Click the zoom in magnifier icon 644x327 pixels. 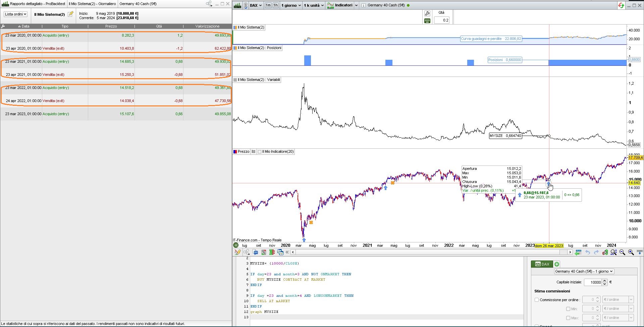tap(631, 252)
